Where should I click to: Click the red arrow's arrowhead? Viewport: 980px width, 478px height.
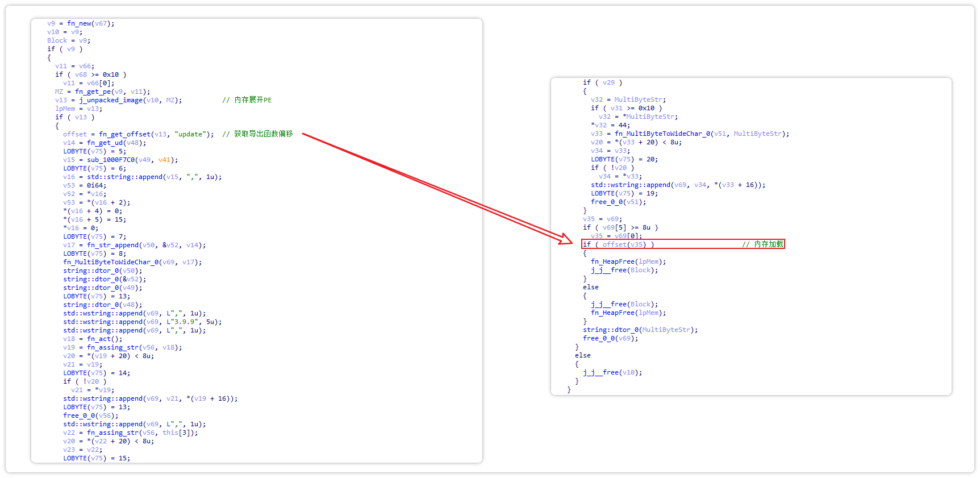click(x=567, y=239)
